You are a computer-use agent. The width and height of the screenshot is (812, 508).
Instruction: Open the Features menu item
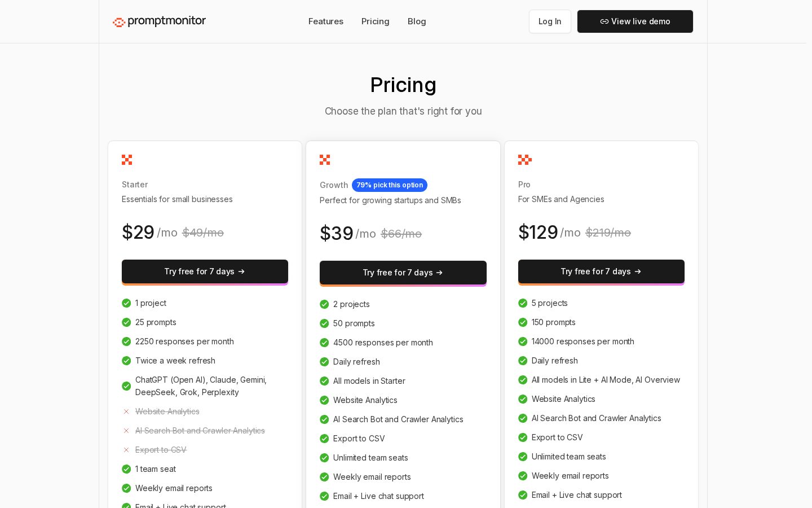click(x=326, y=21)
